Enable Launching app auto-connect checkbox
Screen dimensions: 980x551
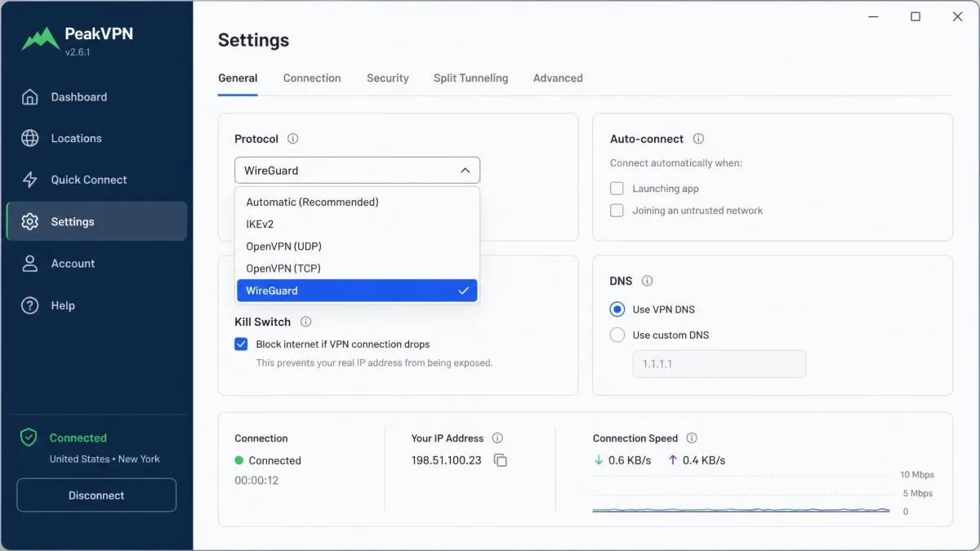[617, 189]
